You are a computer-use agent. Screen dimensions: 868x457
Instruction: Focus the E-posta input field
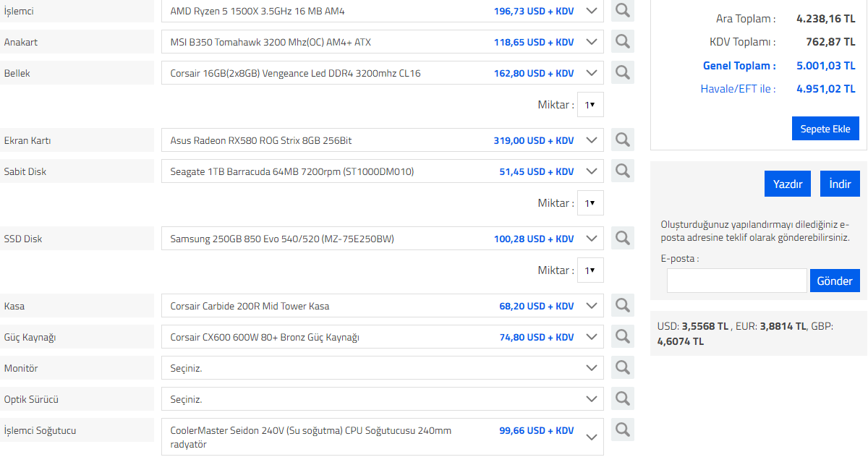[736, 281]
